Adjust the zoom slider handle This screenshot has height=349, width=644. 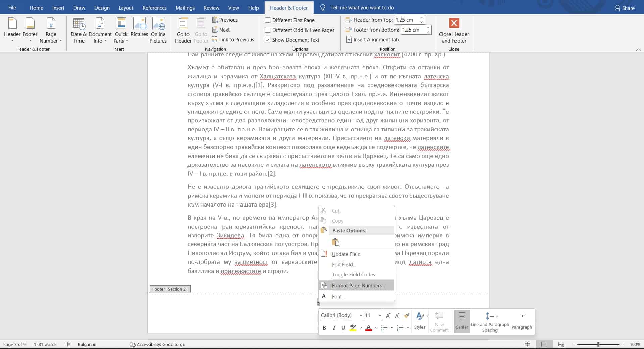click(598, 344)
